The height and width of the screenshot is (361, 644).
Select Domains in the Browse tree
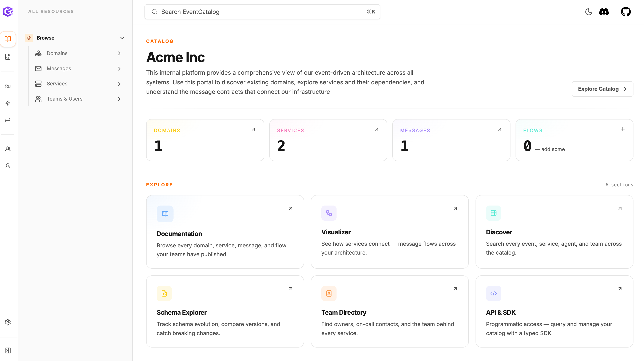[x=57, y=53]
